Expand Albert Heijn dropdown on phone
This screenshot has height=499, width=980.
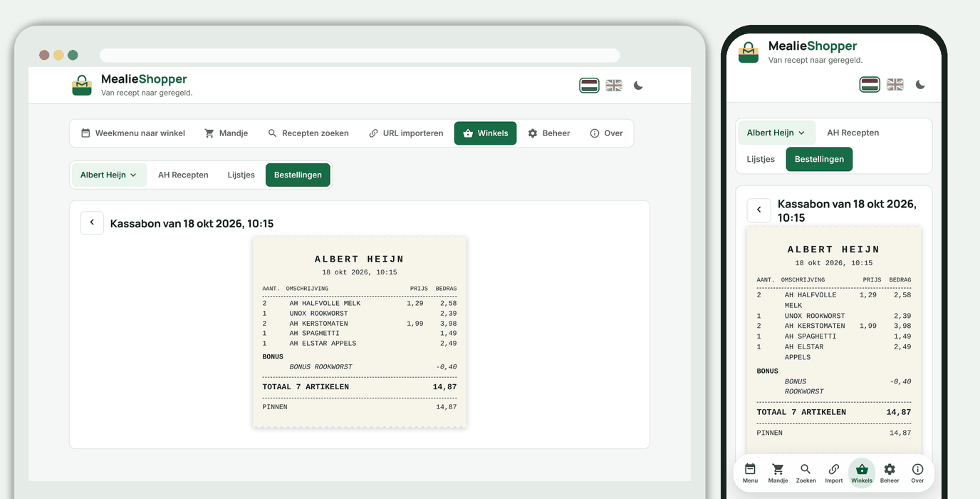776,133
